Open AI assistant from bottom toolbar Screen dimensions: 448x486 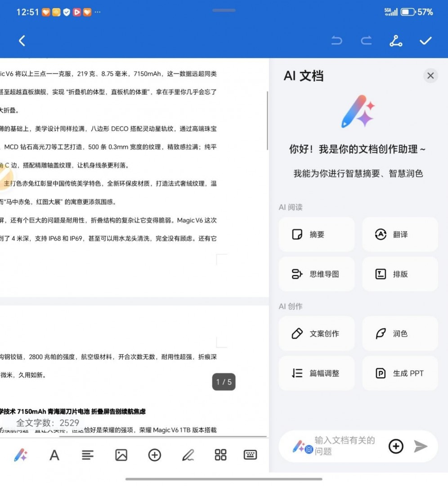21,455
